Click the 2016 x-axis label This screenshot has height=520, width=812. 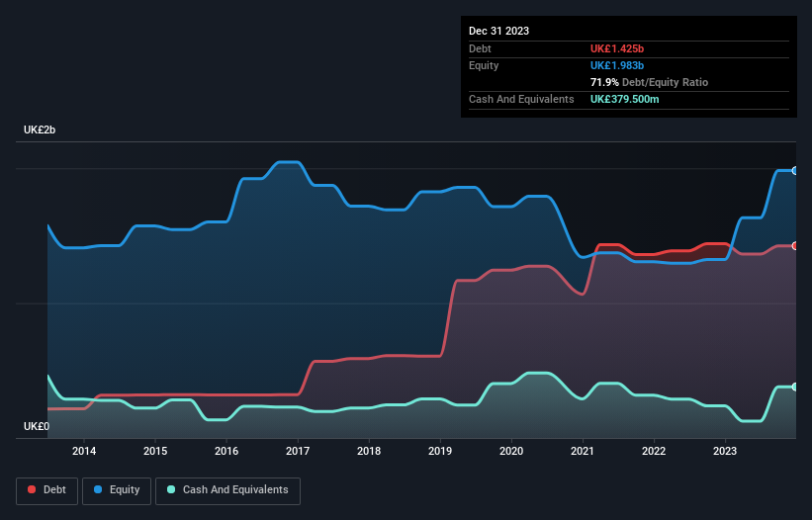tap(226, 451)
